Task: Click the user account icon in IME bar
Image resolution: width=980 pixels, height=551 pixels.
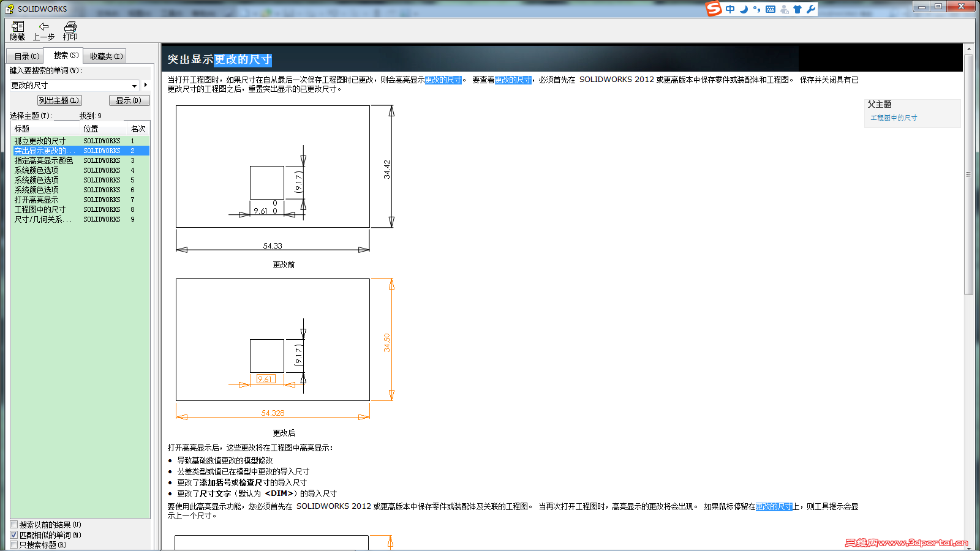Action: pyautogui.click(x=784, y=9)
